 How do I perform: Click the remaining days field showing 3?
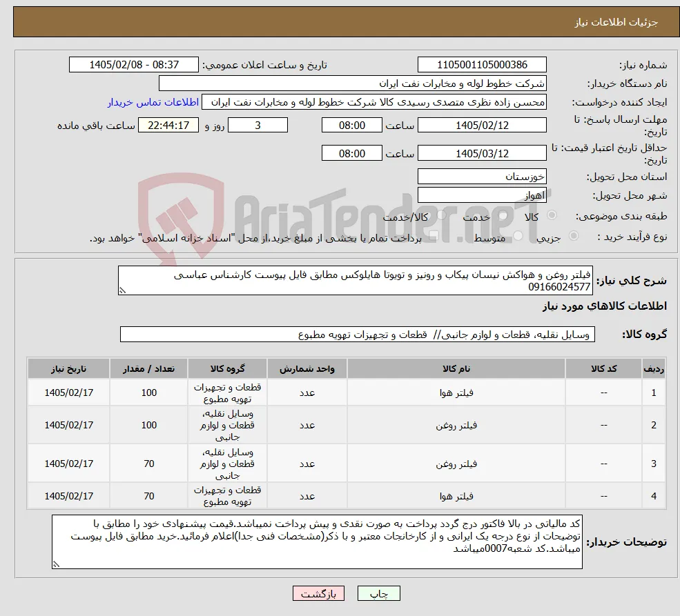pyautogui.click(x=258, y=125)
